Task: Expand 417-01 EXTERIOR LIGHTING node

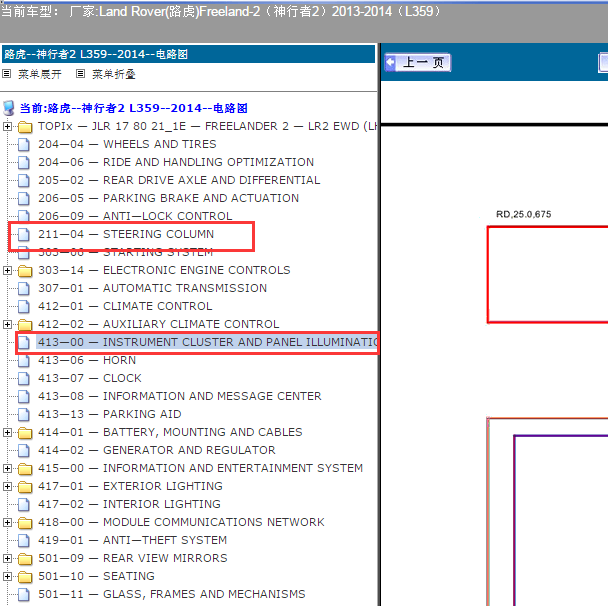Action: tap(7, 486)
